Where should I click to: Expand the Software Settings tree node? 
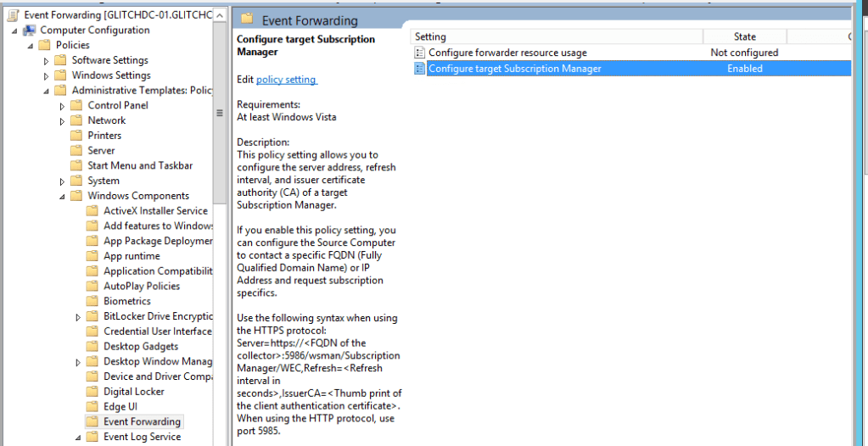coord(47,61)
